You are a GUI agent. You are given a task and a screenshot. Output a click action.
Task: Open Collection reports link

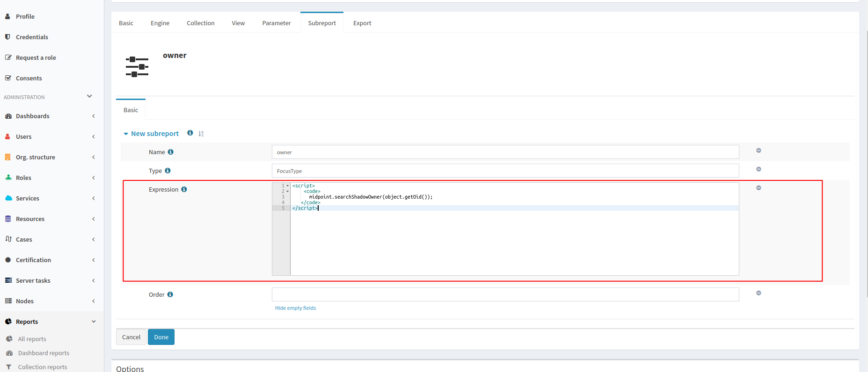point(43,367)
